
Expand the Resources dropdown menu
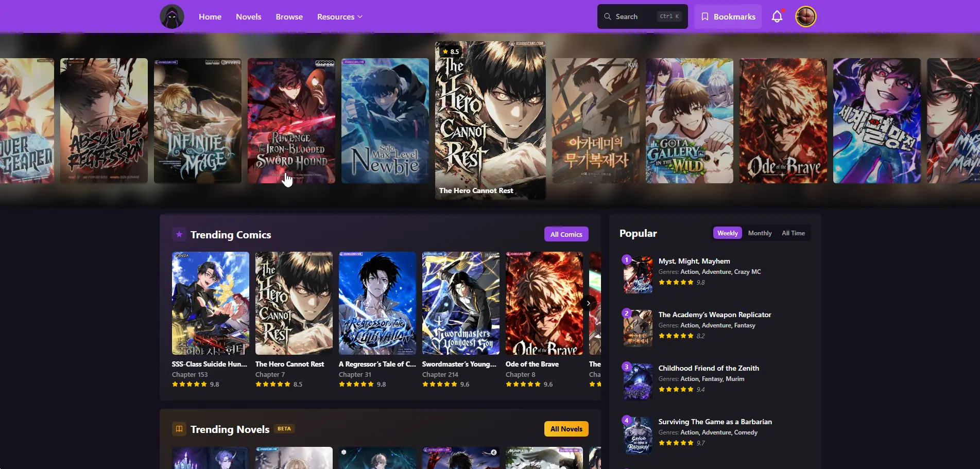pos(340,16)
